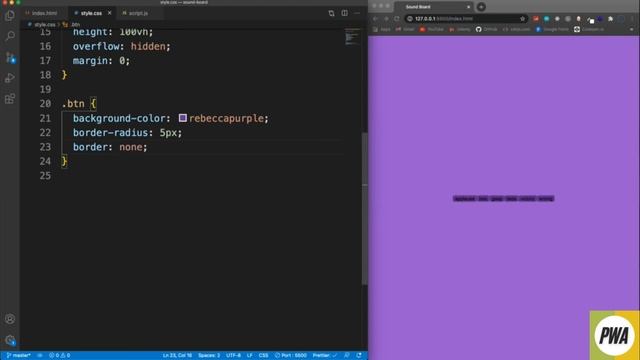Change the LF end-of-line sequence
Viewport: 640px width, 360px height.
point(249,356)
